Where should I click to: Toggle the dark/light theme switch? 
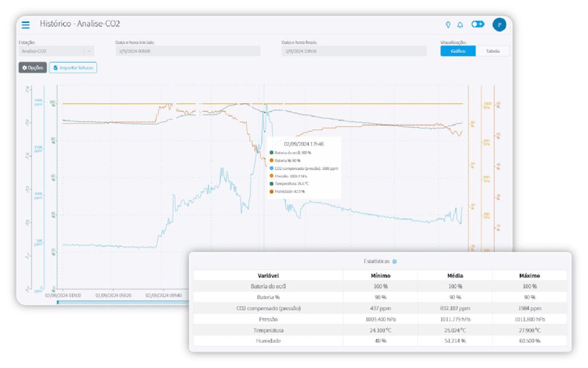click(478, 24)
